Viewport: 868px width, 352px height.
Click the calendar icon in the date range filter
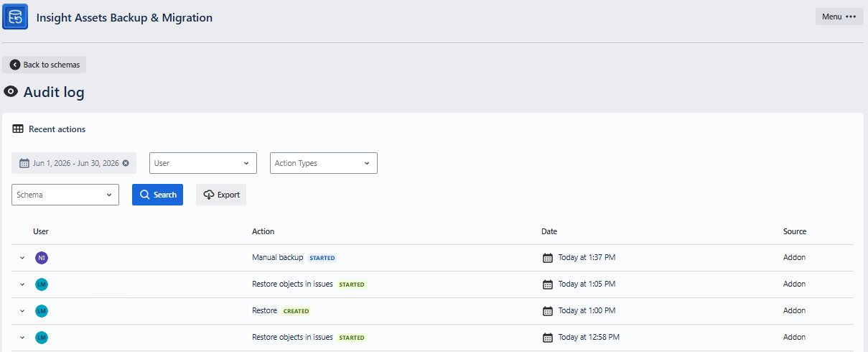pyautogui.click(x=24, y=163)
